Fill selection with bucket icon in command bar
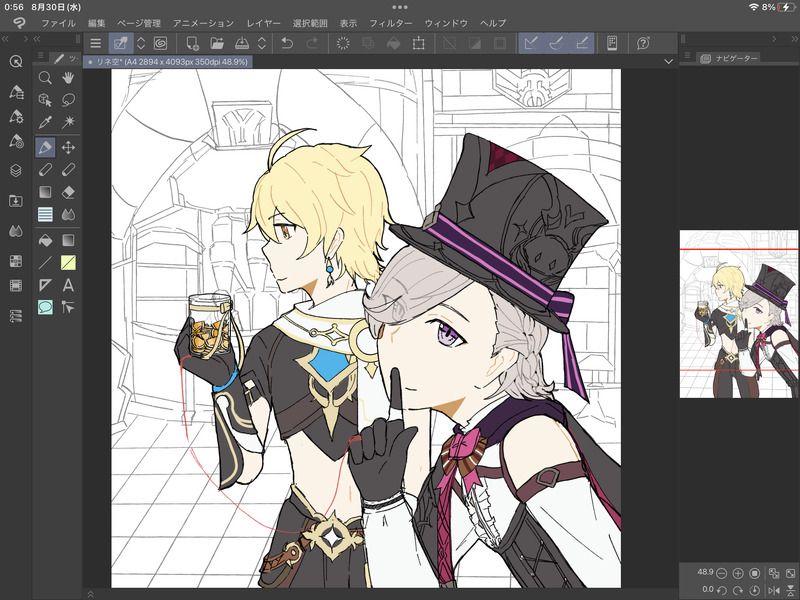 click(x=393, y=43)
